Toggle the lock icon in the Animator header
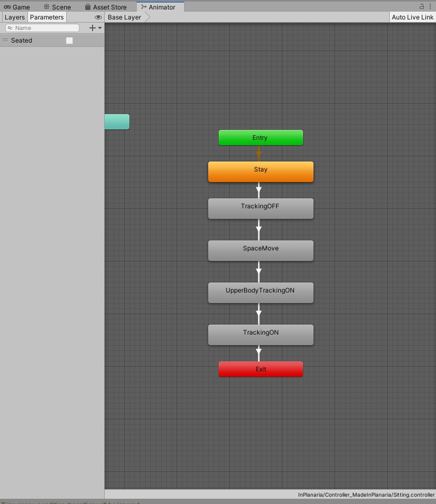Viewport: 436px width, 504px height. (421, 5)
